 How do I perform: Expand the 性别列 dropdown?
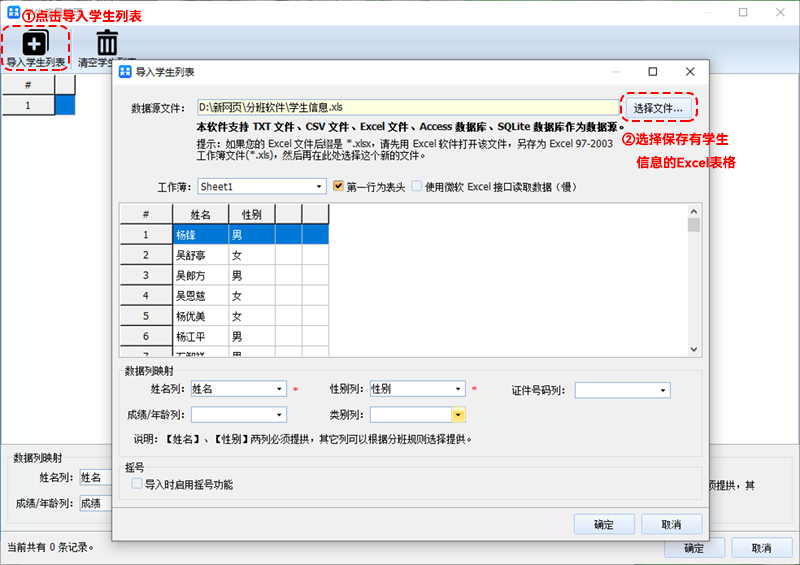click(x=459, y=389)
